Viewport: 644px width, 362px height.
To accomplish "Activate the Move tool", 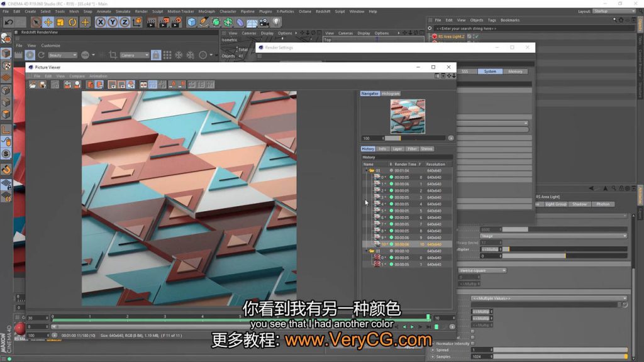I will point(48,22).
